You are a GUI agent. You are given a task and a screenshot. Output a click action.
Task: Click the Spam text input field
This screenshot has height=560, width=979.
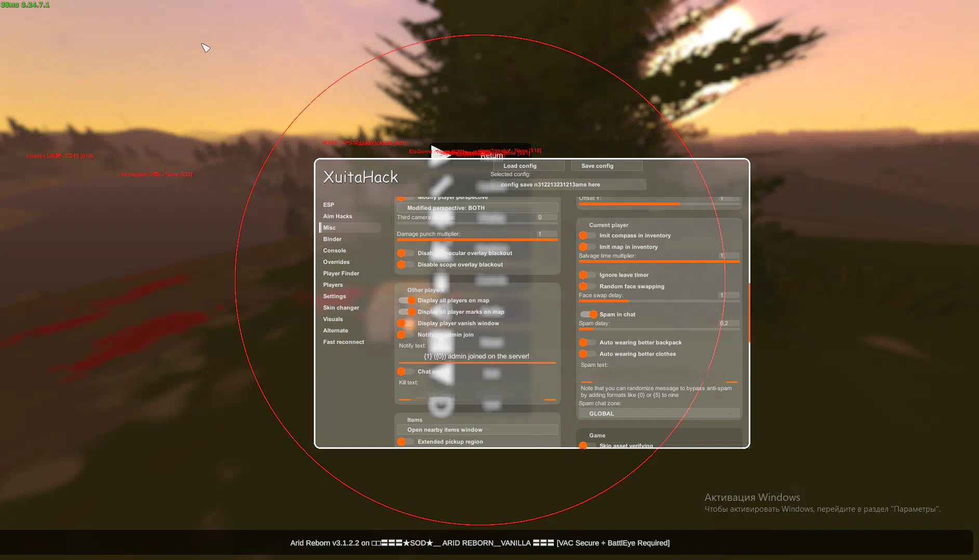click(x=659, y=376)
